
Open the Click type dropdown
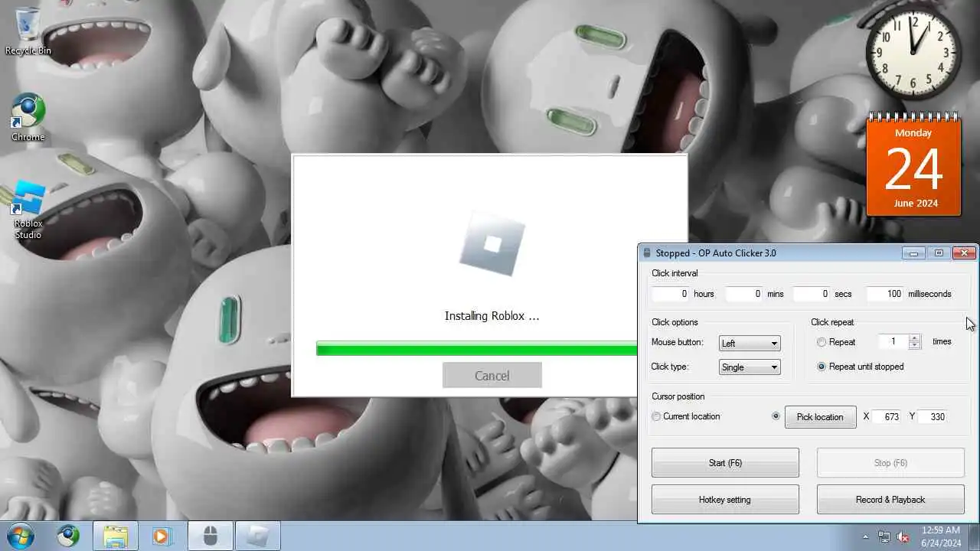(749, 367)
